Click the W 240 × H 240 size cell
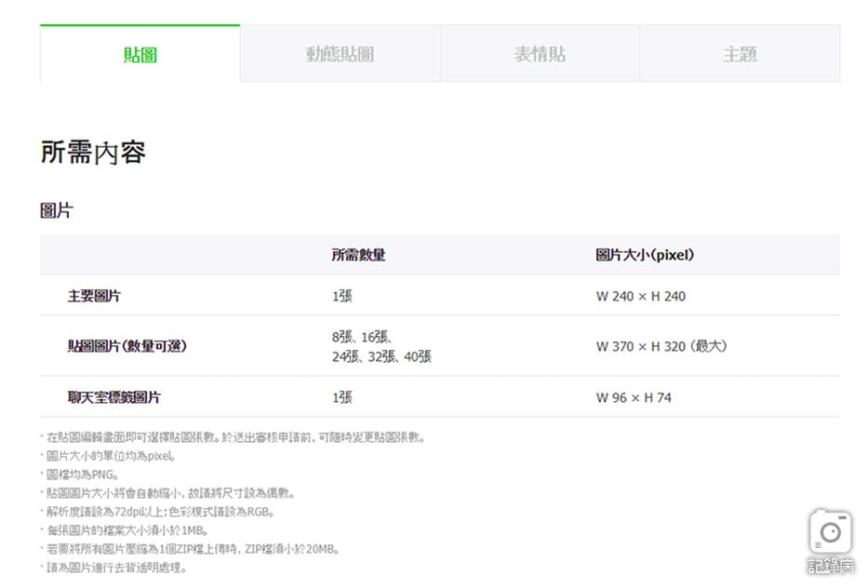The image size is (868, 588). coord(640,297)
